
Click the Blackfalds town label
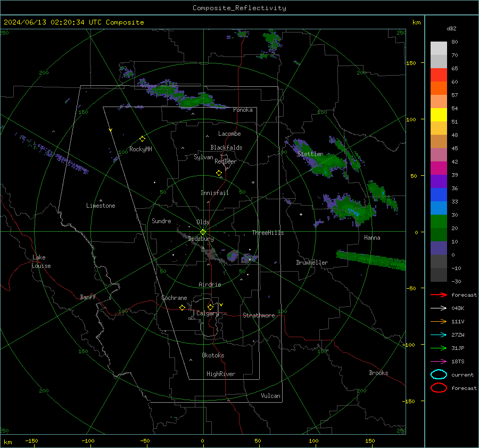pos(226,148)
